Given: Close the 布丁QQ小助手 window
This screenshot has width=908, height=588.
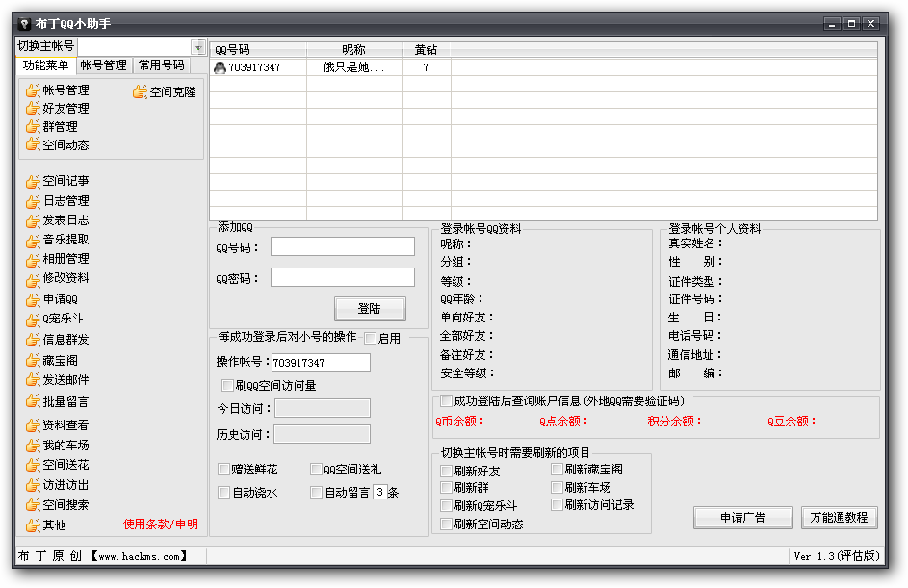Looking at the screenshot, I should pos(871,24).
